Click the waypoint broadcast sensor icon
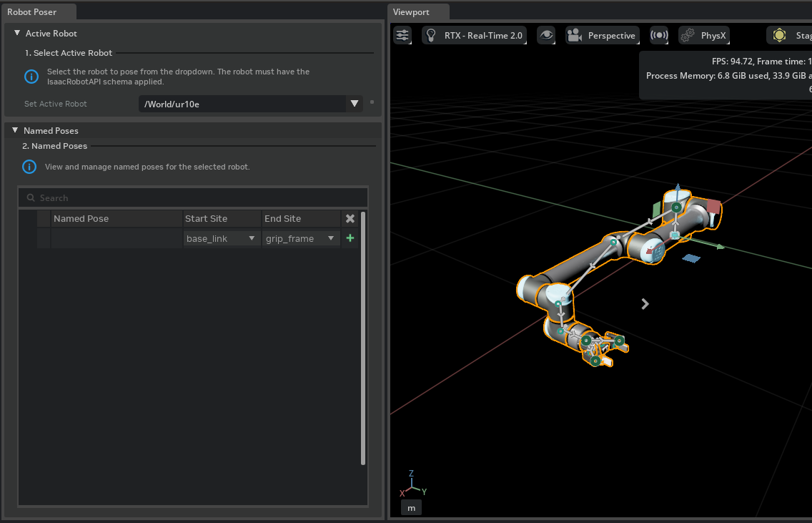The width and height of the screenshot is (812, 523). [658, 35]
